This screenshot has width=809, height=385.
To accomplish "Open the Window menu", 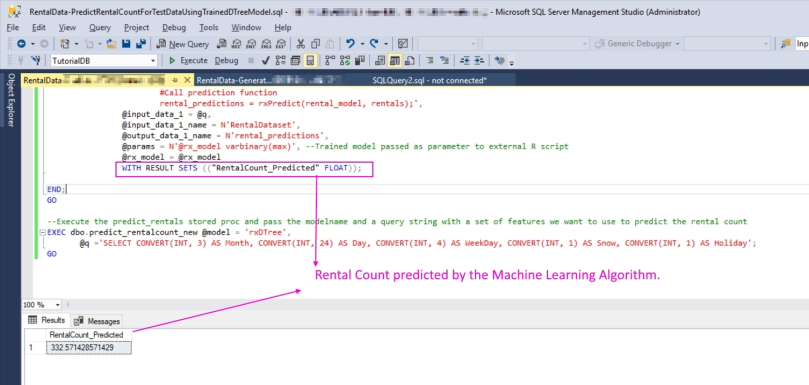I will pos(246,27).
